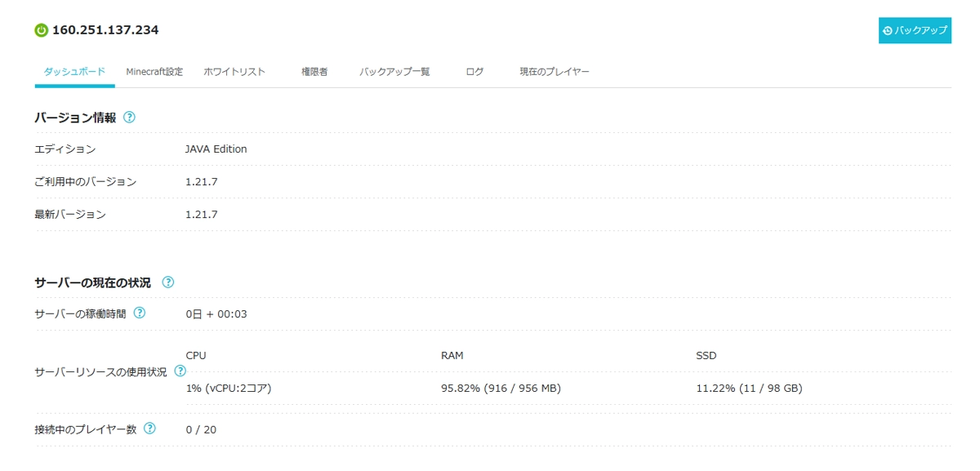Click the server IP address 160.251.137.234
Screen dimensions: 980x471
(105, 30)
